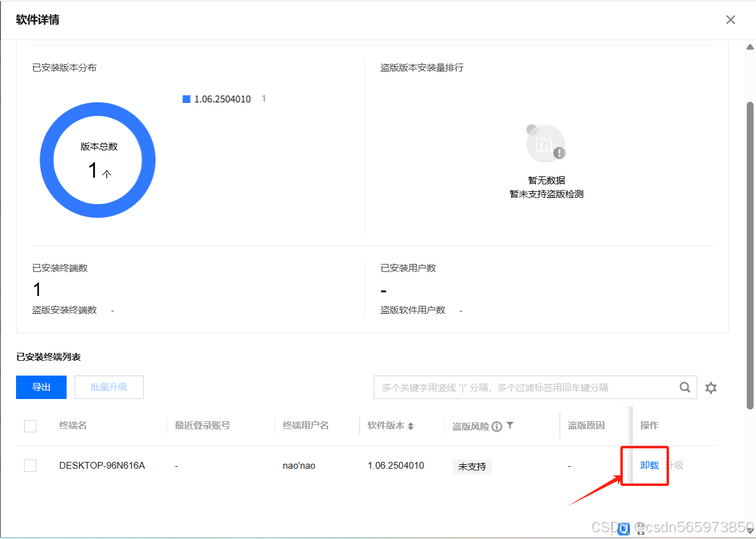Check the checkbox for DESKTOP-96N616A row
This screenshot has height=539, width=756.
pyautogui.click(x=30, y=466)
